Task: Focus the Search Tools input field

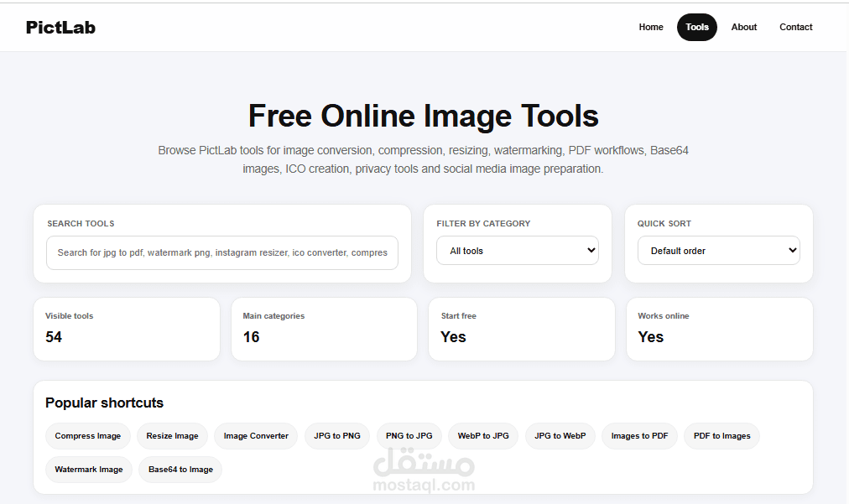Action: [x=222, y=252]
